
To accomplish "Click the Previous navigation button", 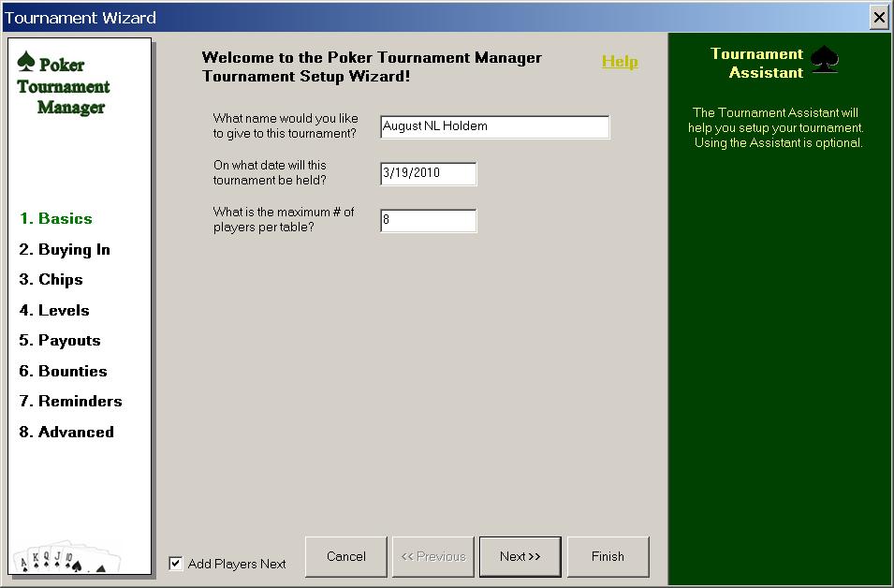I will pos(432,556).
